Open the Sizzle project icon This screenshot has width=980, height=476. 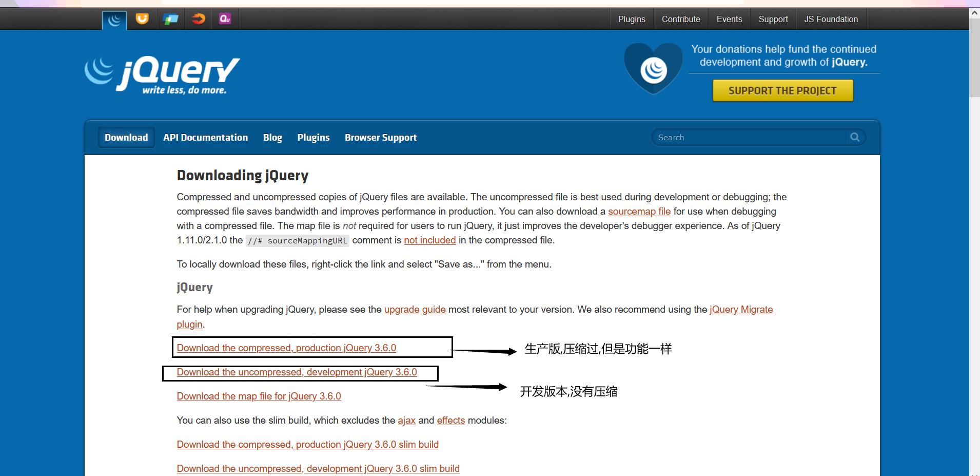coord(198,19)
